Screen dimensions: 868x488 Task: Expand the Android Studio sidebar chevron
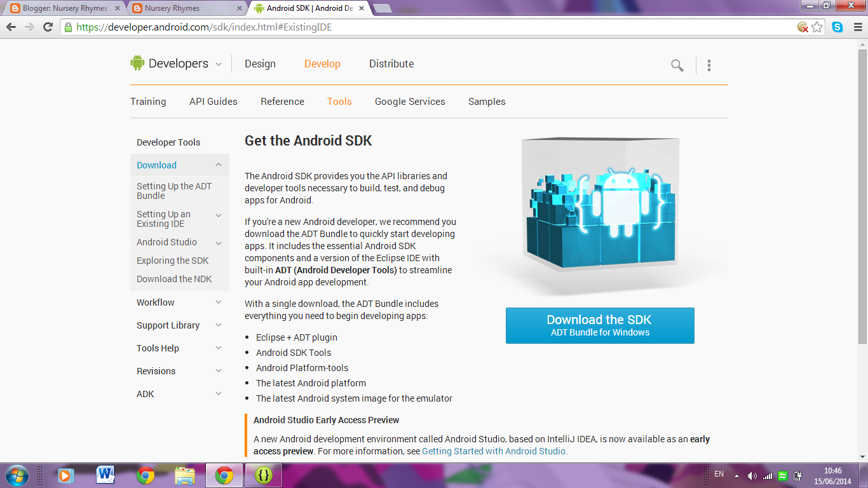tap(219, 243)
